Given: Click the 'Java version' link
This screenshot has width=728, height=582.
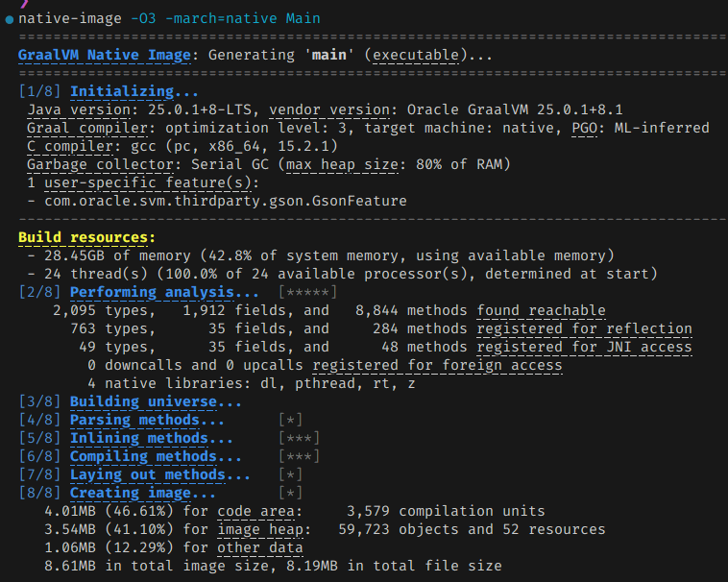Looking at the screenshot, I should [x=75, y=109].
